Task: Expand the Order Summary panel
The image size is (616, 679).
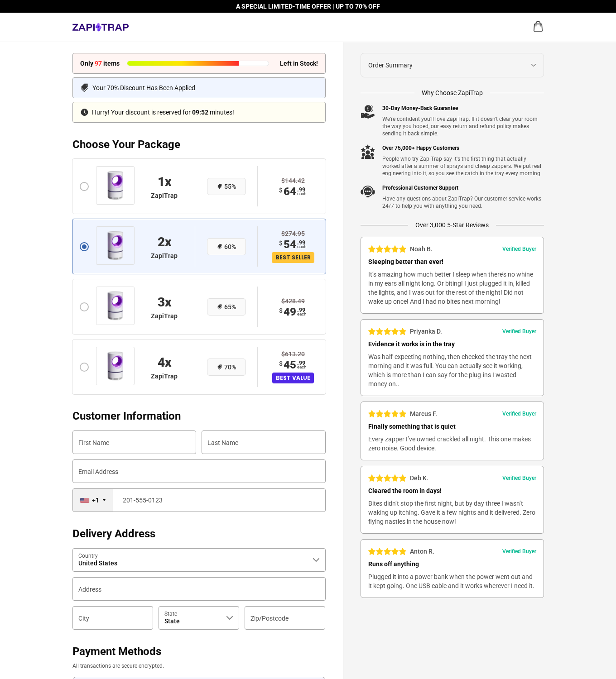Action: click(452, 65)
